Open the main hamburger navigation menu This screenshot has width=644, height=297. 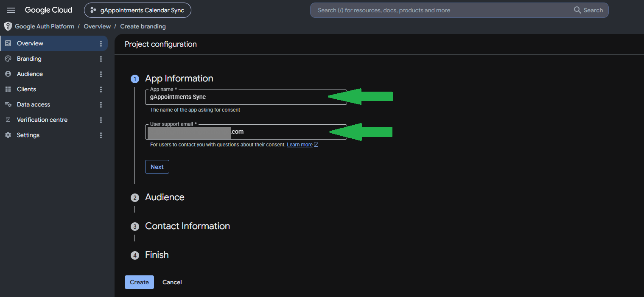point(11,10)
